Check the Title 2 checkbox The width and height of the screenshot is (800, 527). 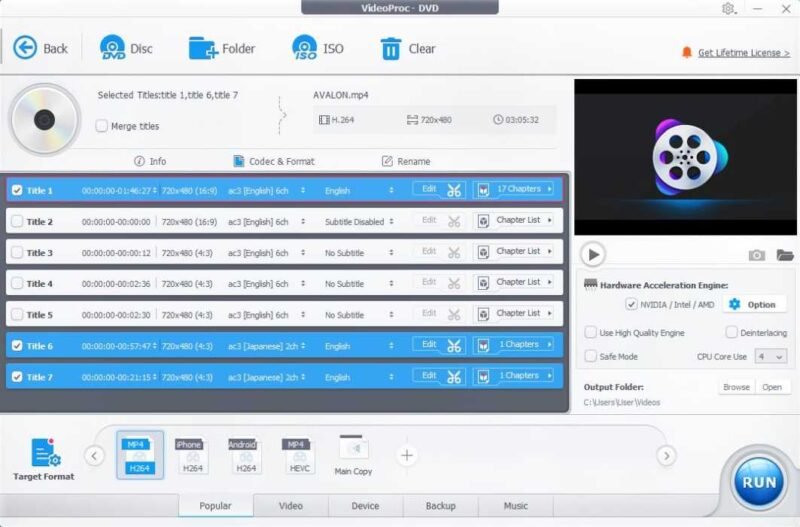[x=17, y=221]
